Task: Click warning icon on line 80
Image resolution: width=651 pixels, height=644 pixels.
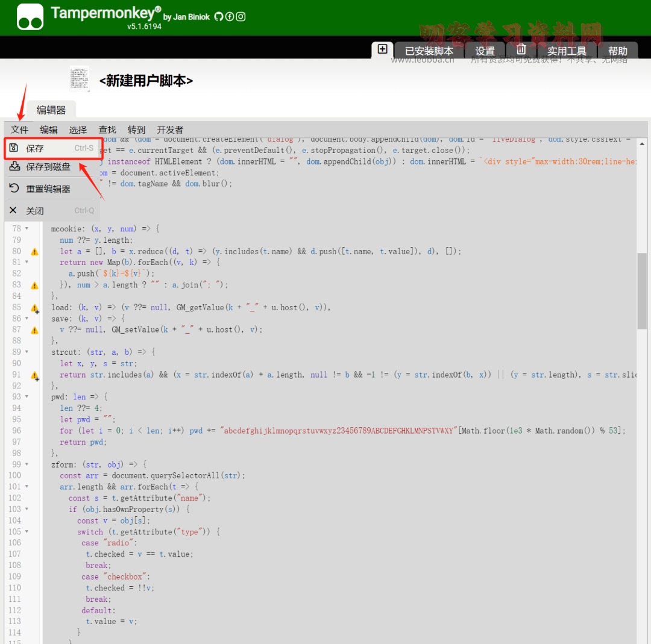Action: pyautogui.click(x=34, y=252)
